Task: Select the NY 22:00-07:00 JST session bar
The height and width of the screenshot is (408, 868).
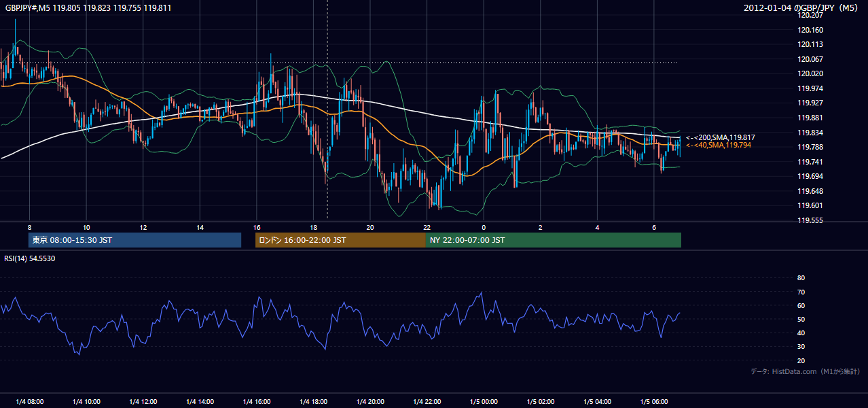Action: coord(554,240)
